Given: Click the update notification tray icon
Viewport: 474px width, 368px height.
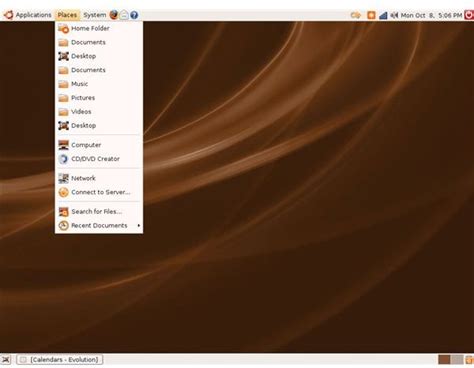Looking at the screenshot, I should [x=356, y=15].
